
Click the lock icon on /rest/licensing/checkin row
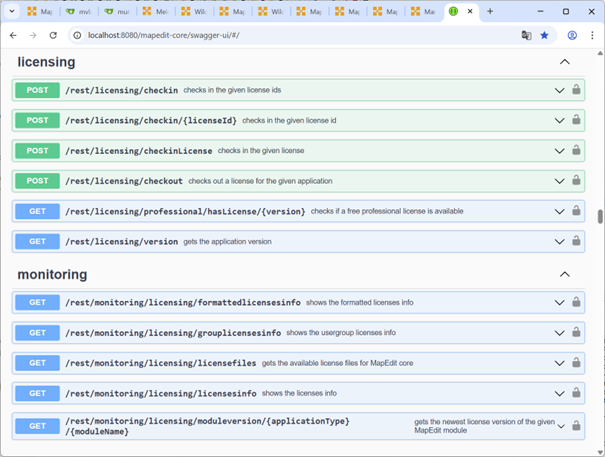pyautogui.click(x=576, y=90)
